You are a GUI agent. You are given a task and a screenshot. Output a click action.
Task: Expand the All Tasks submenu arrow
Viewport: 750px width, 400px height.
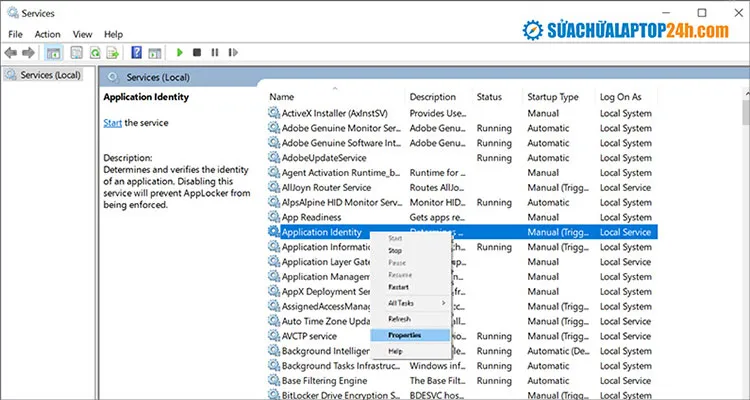point(443,303)
